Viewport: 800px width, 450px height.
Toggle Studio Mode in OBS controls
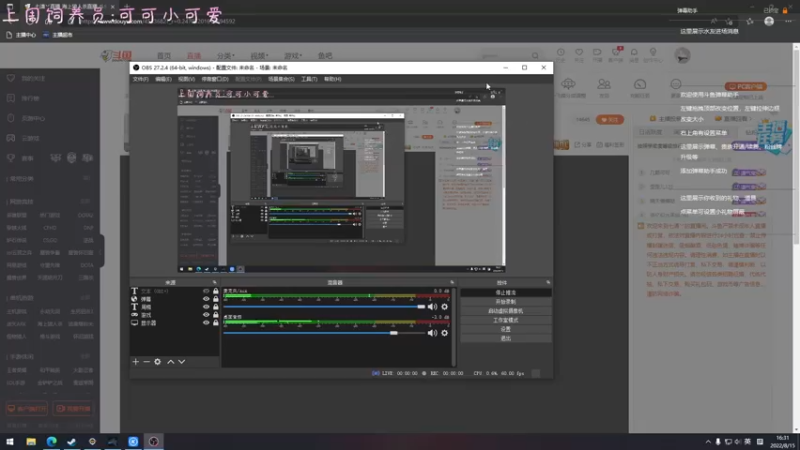click(x=506, y=320)
